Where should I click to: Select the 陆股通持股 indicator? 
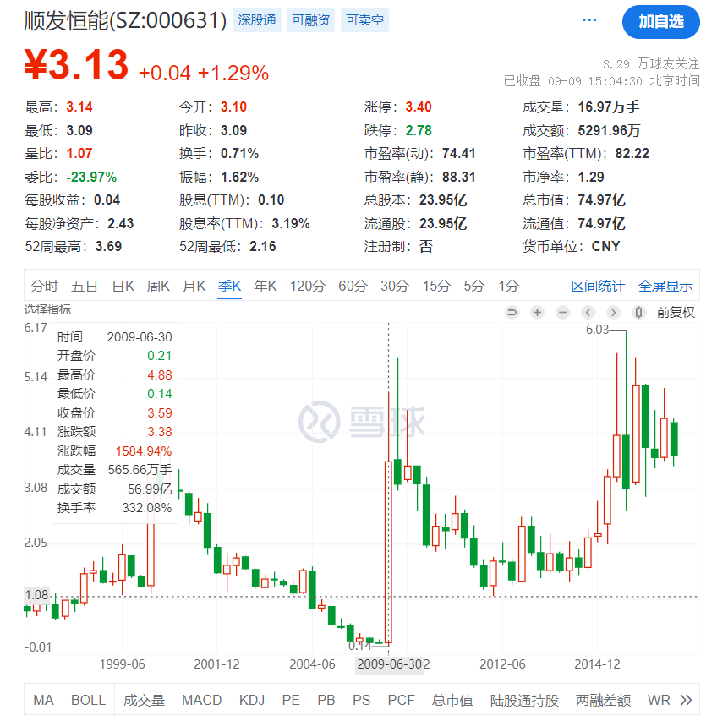pyautogui.click(x=524, y=700)
